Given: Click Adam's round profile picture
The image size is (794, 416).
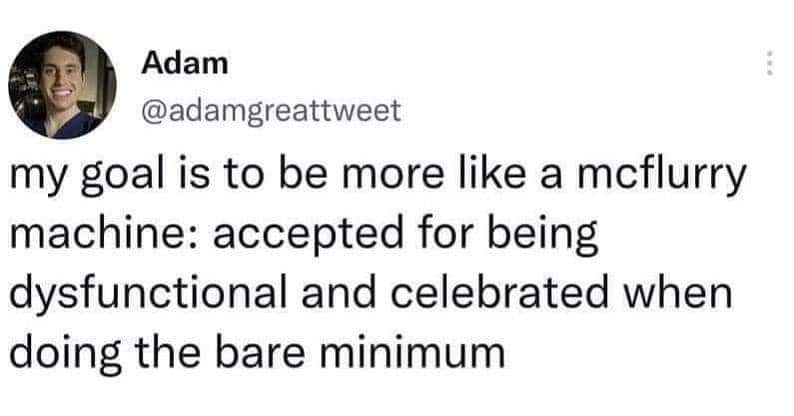Looking at the screenshot, I should point(63,84).
